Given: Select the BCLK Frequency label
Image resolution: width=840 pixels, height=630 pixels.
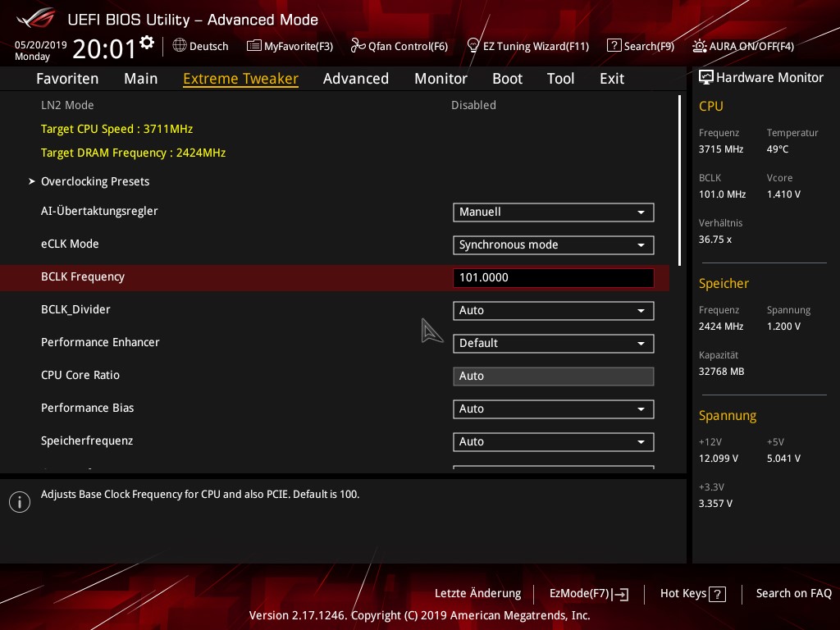Looking at the screenshot, I should point(83,277).
